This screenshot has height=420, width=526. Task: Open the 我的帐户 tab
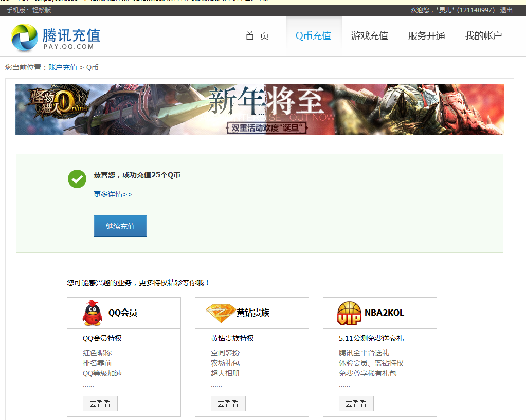click(x=483, y=36)
